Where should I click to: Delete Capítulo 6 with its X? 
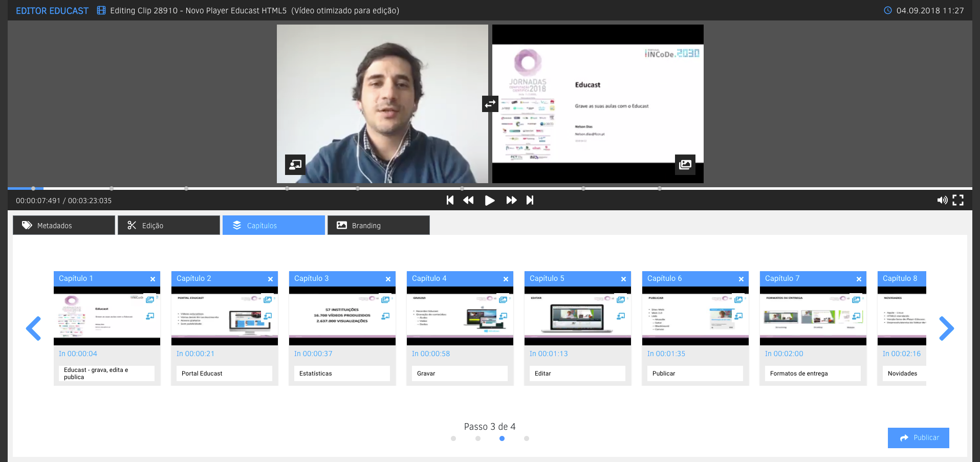click(x=741, y=279)
